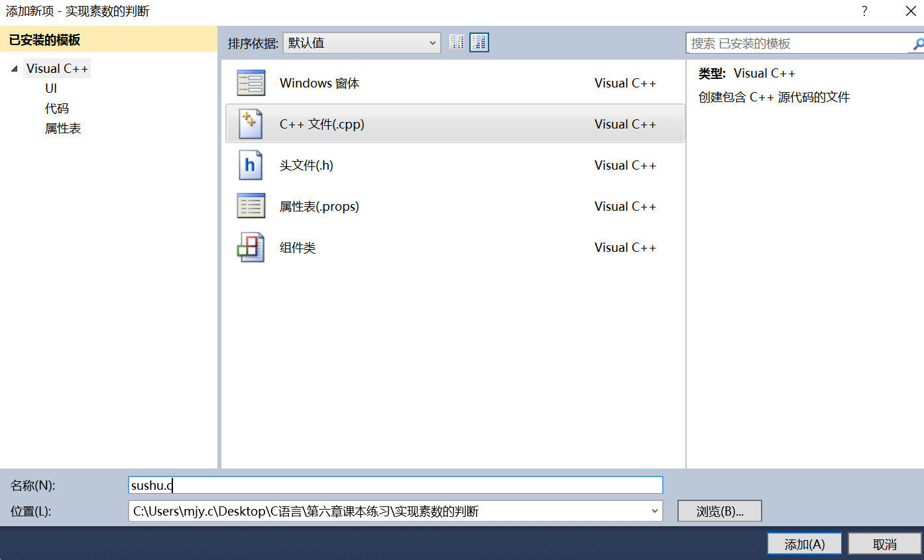This screenshot has height=560, width=924.
Task: Click the 名称(N) label
Action: [33, 485]
